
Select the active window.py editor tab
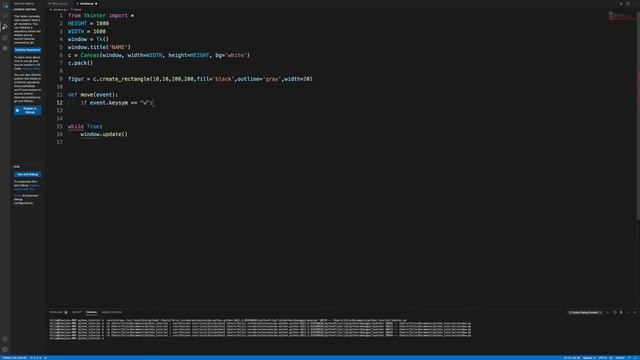click(x=87, y=4)
